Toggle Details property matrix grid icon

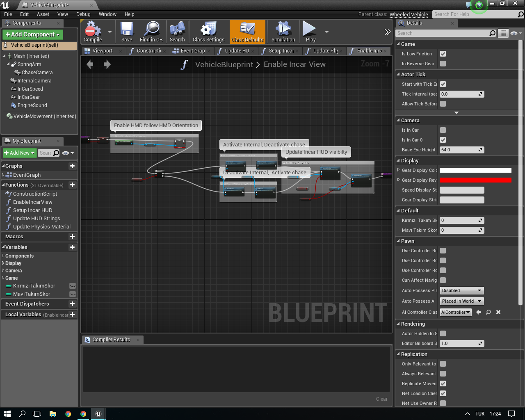coord(503,33)
